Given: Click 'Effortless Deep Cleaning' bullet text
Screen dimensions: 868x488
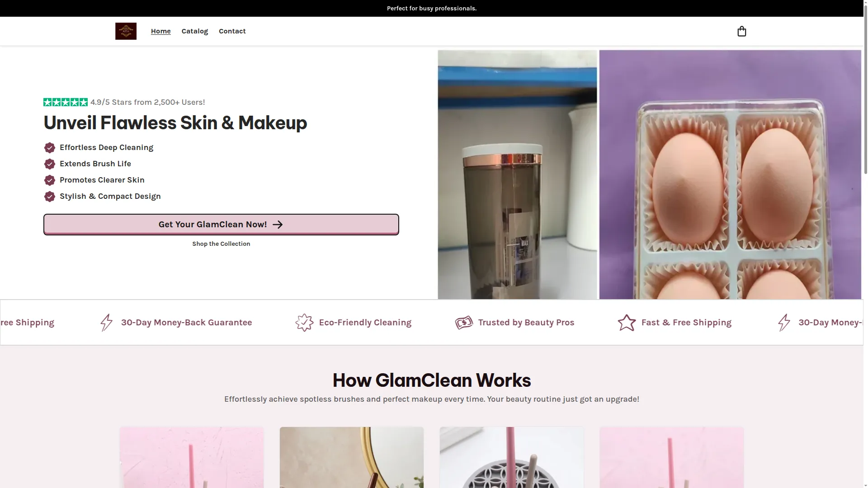Looking at the screenshot, I should click(107, 148).
